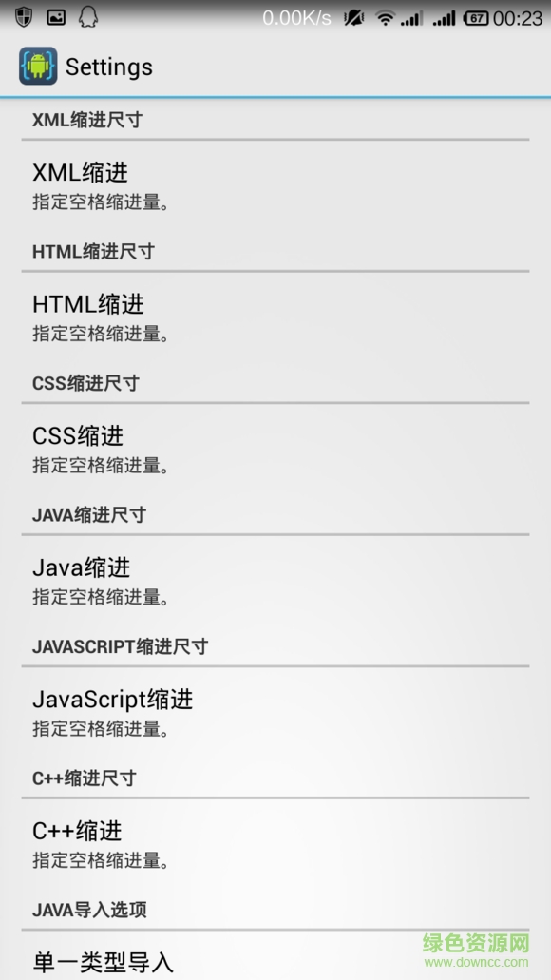The height and width of the screenshot is (980, 551).
Task: Open the shield security status icon
Action: 24,17
